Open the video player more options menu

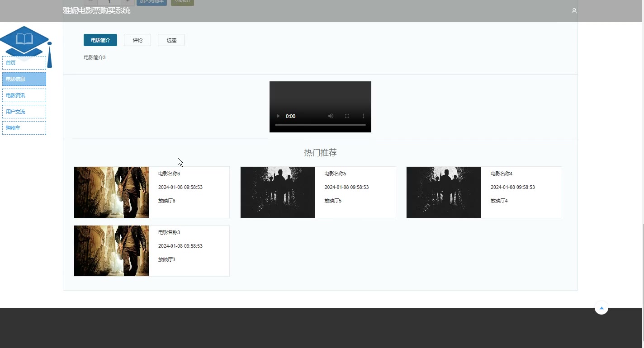click(x=363, y=116)
